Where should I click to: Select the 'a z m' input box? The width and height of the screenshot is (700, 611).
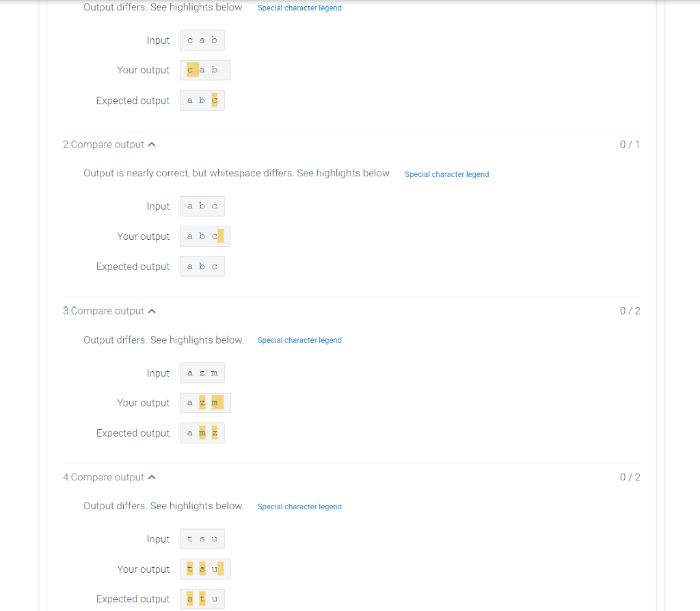[x=202, y=372]
